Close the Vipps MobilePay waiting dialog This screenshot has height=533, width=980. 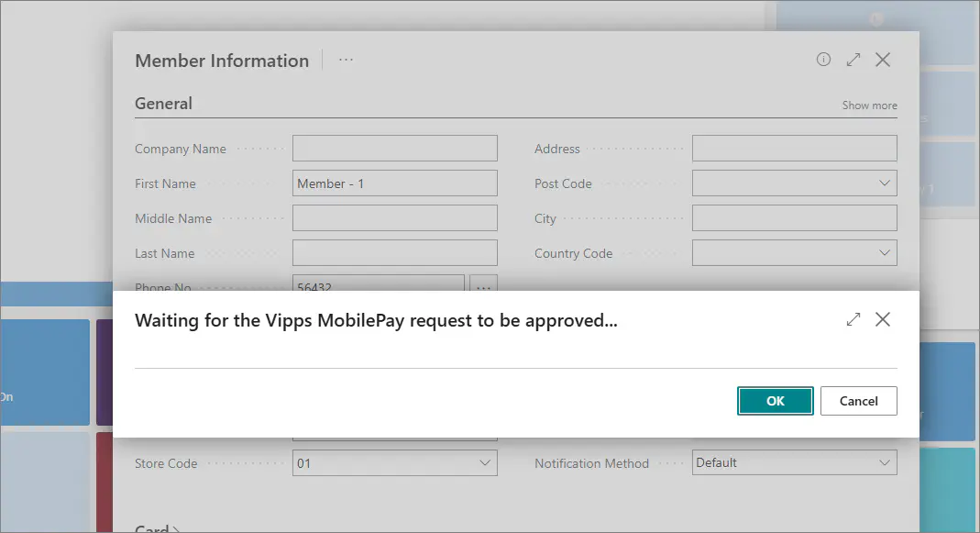click(x=883, y=319)
